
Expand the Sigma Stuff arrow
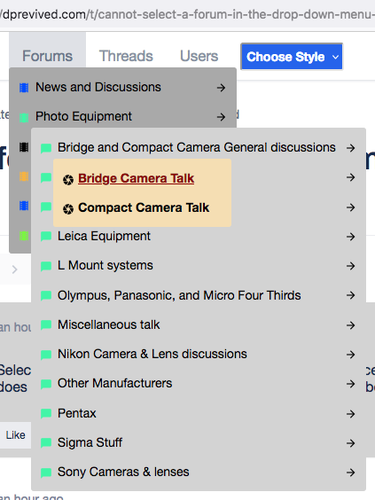[x=350, y=443]
